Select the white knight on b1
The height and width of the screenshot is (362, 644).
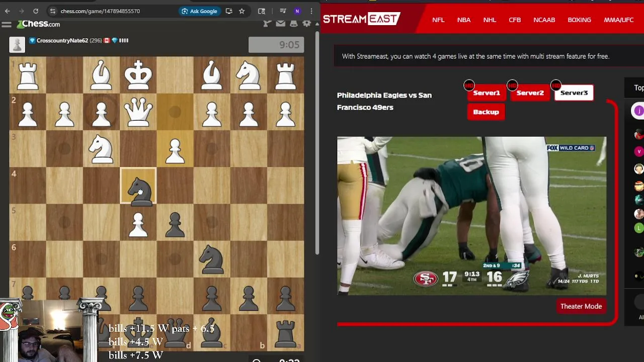[x=249, y=75]
